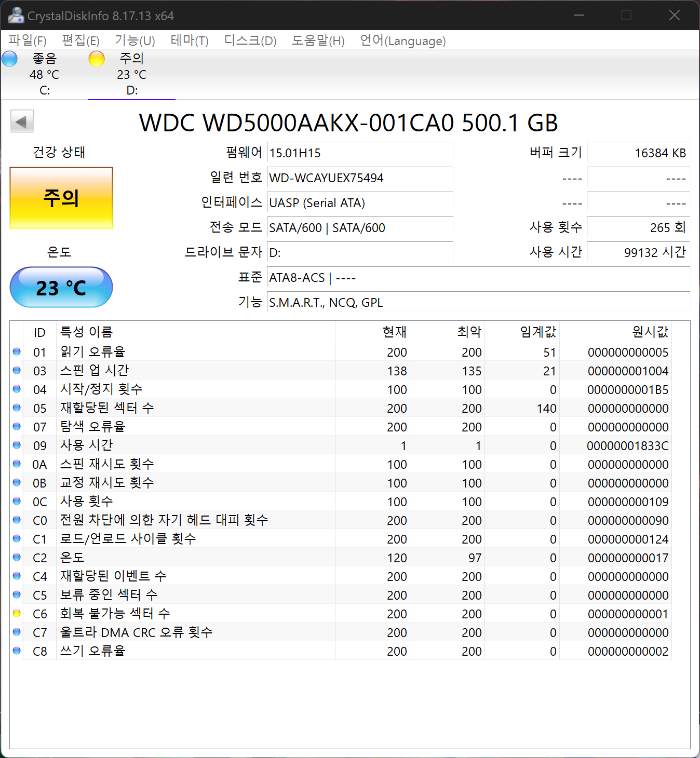700x758 pixels.
Task: Click the transfer mode field SATA/600
Action: click(360, 227)
